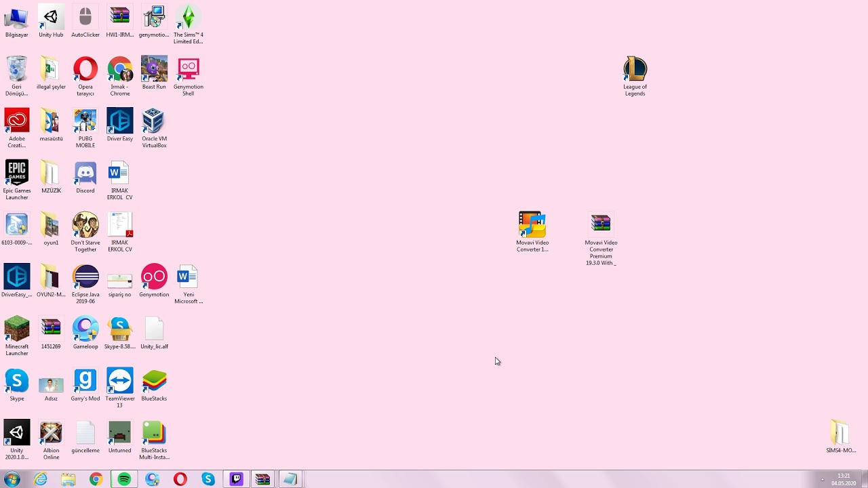
Task: Select the TeamViewer 13 shortcut
Action: coord(120,388)
